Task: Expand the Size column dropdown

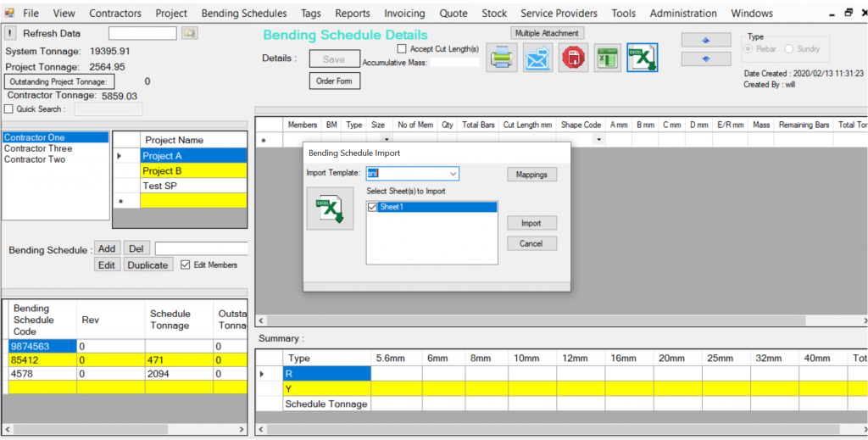Action: (386, 139)
